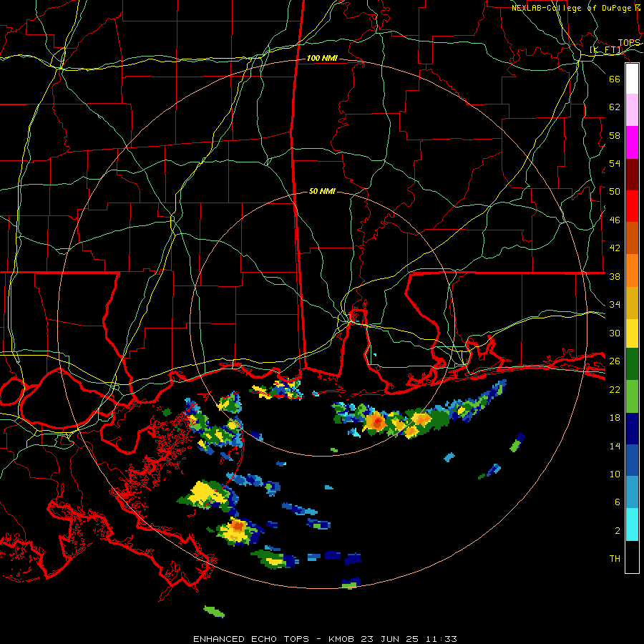
Task: Click the 34 legend value
Action: [615, 304]
